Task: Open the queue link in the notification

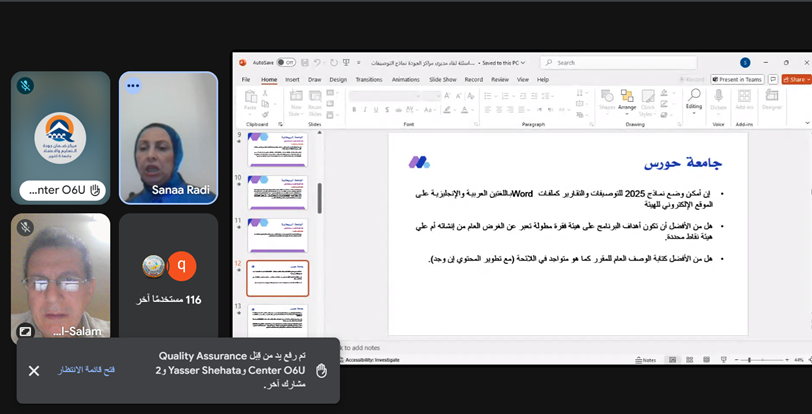Action: [x=86, y=370]
